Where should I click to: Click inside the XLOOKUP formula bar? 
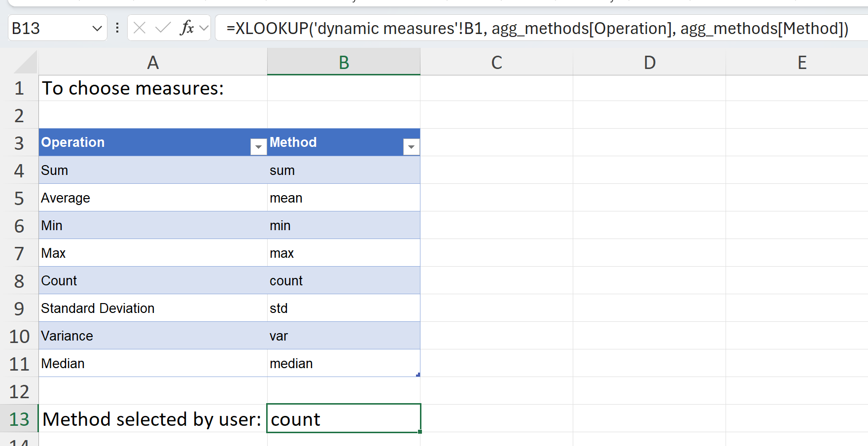click(x=537, y=29)
